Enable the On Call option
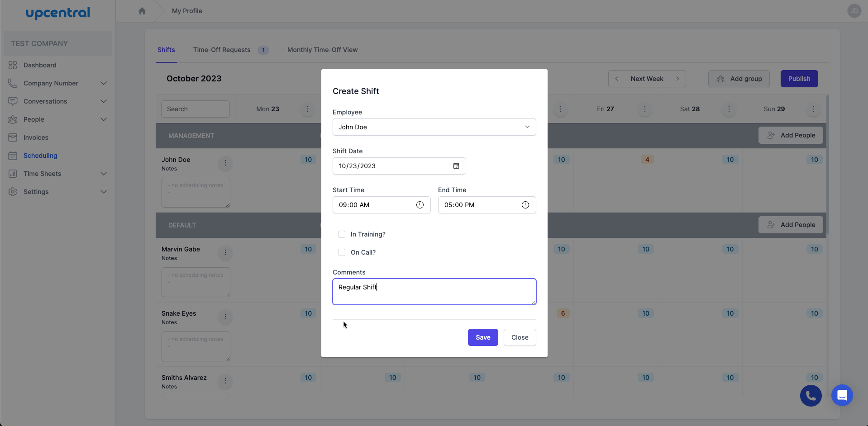 341,252
